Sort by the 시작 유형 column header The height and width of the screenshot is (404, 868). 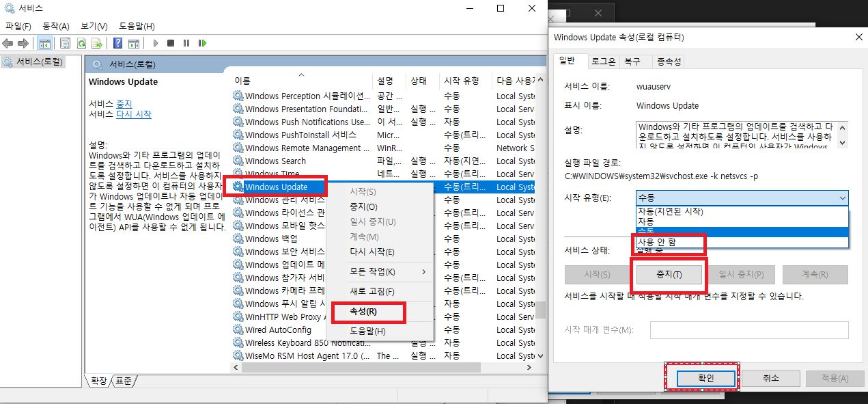point(465,81)
